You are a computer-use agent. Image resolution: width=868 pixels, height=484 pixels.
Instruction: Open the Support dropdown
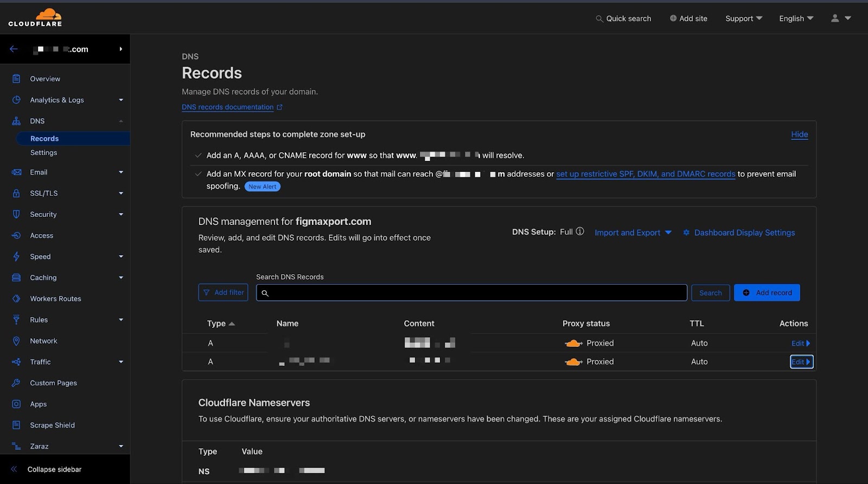pyautogui.click(x=744, y=18)
